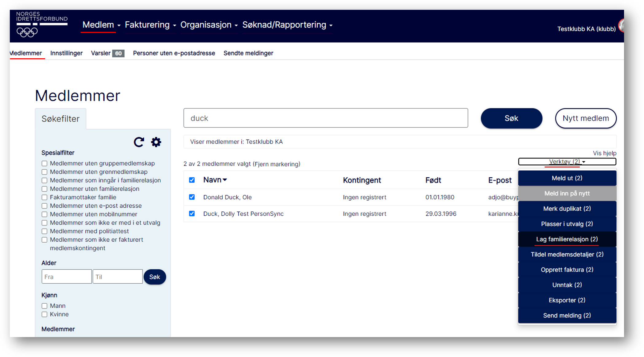Choose Opprett faktura (2)
Image resolution: width=644 pixels, height=357 pixels.
pos(567,270)
